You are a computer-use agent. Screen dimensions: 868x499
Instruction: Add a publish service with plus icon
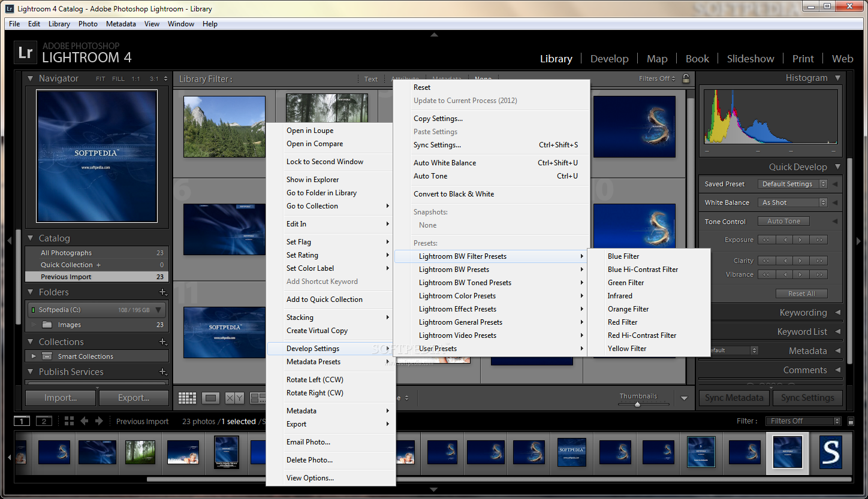point(162,372)
